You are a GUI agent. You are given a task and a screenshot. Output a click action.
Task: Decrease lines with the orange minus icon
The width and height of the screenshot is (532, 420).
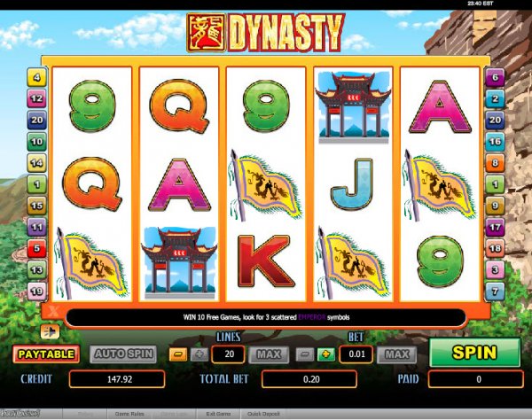coord(178,354)
